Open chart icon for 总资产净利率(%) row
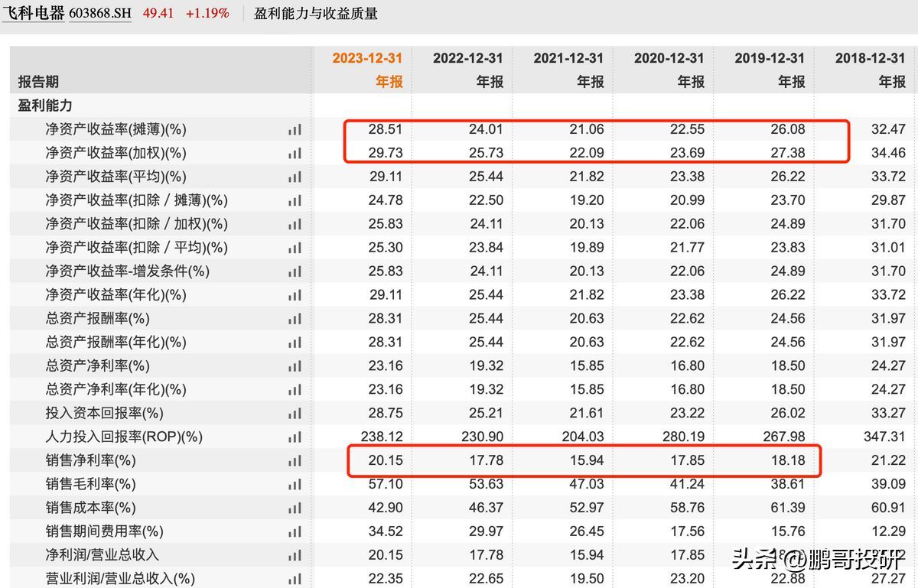This screenshot has height=588, width=918. click(295, 365)
